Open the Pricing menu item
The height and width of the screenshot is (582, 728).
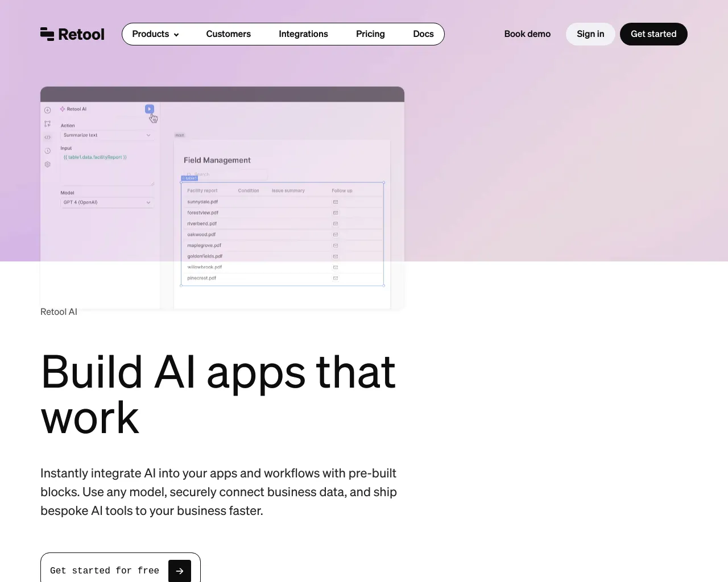[370, 34]
